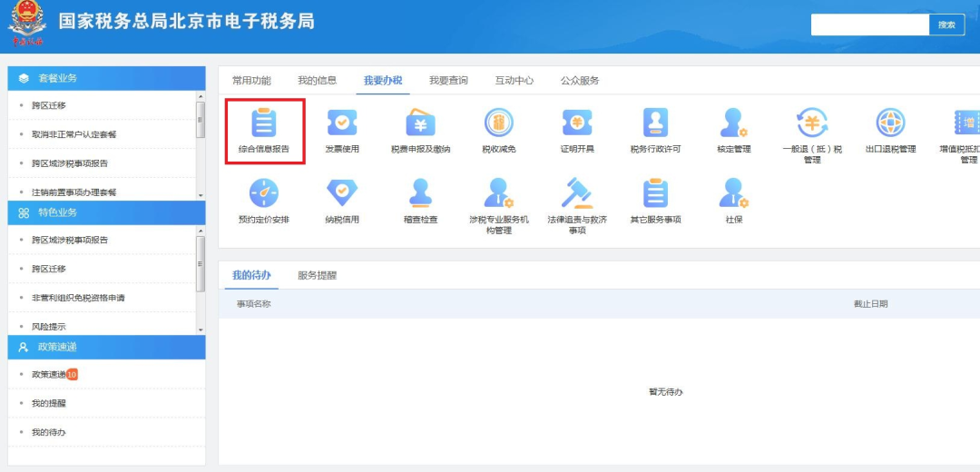Open 纳税信用 icon
The image size is (980, 472).
click(342, 192)
